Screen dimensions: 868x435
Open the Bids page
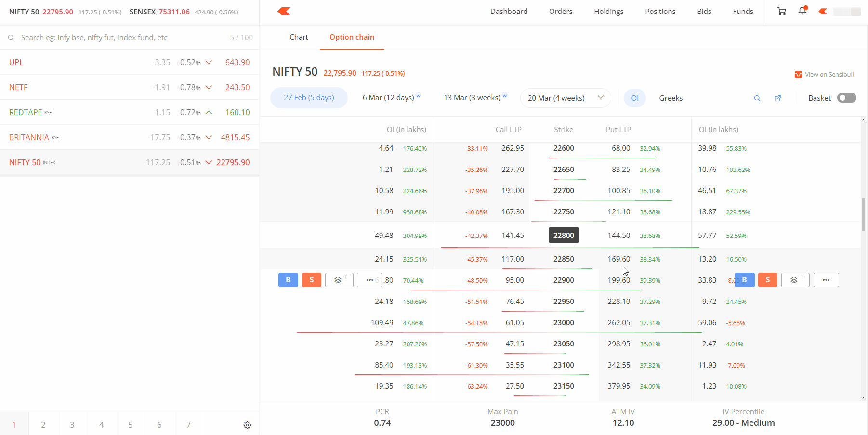tap(704, 12)
